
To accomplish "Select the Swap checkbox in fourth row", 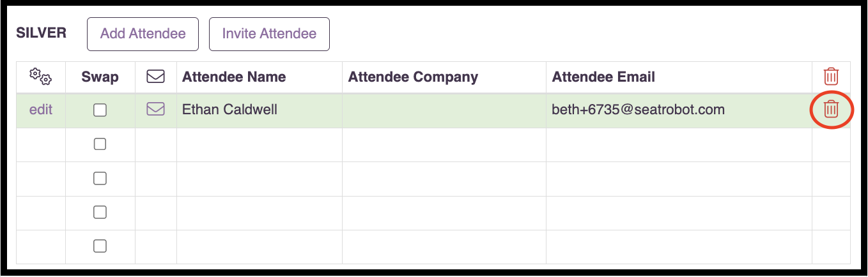I will [x=100, y=213].
